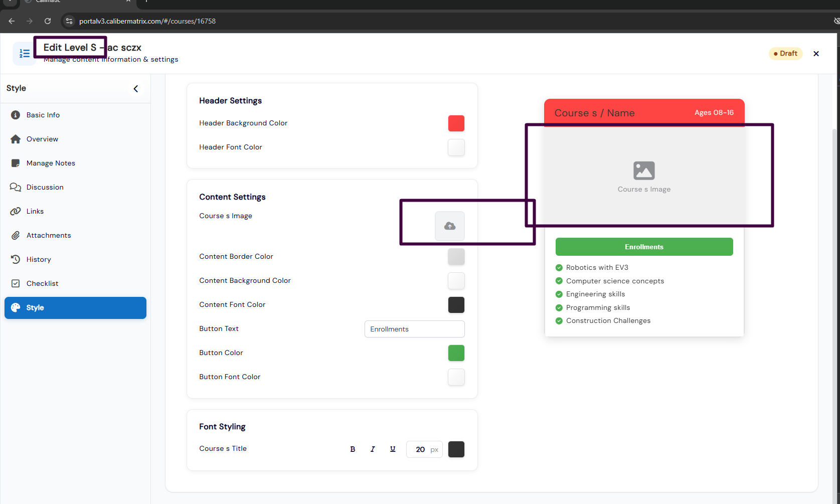Click the Header Settings heading

231,101
